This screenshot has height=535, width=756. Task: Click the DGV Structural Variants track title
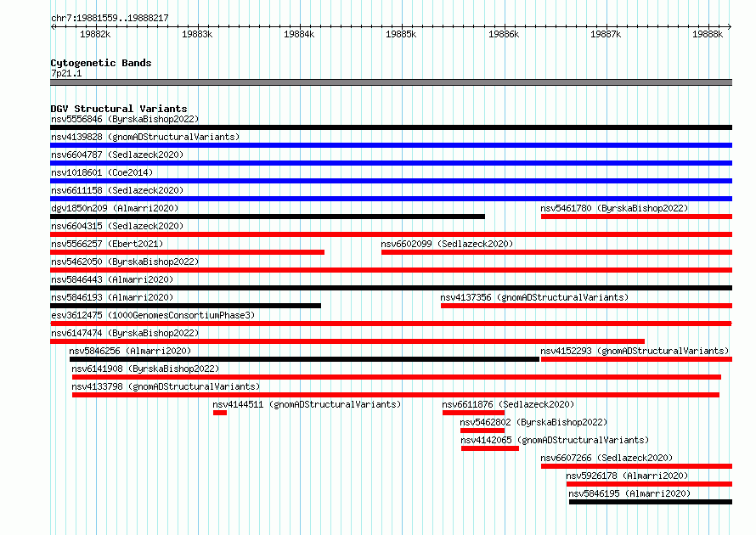pyautogui.click(x=119, y=109)
